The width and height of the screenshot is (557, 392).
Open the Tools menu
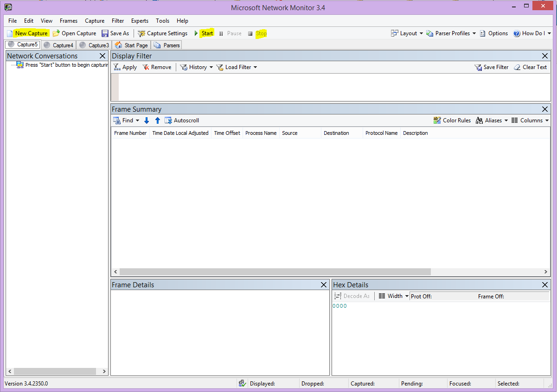(x=162, y=20)
